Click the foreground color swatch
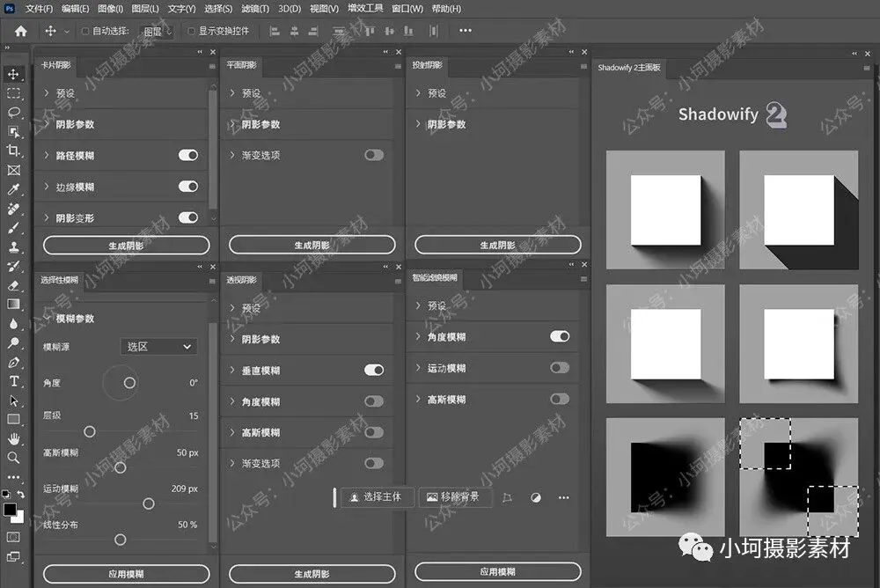 pyautogui.click(x=10, y=510)
